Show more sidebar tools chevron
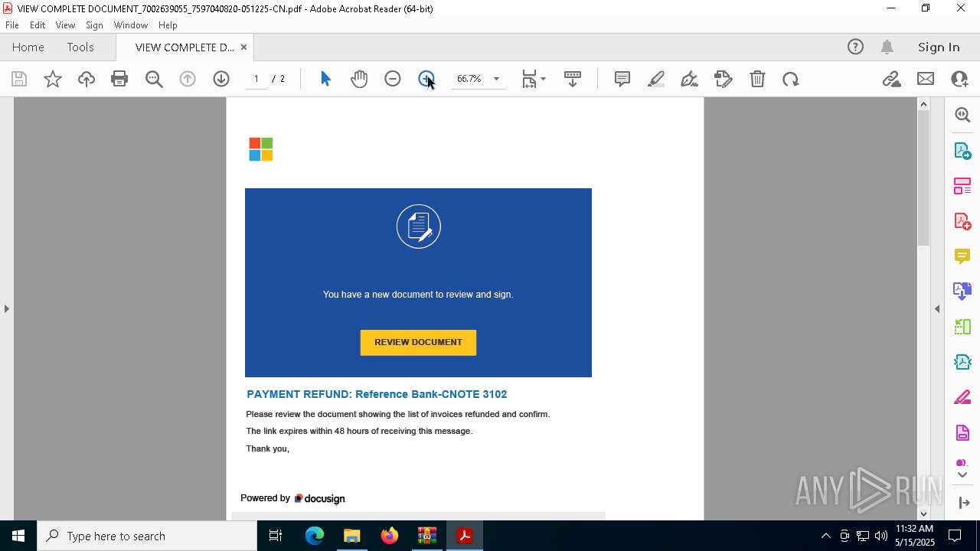Screen dimensions: 980x551 click(962, 475)
